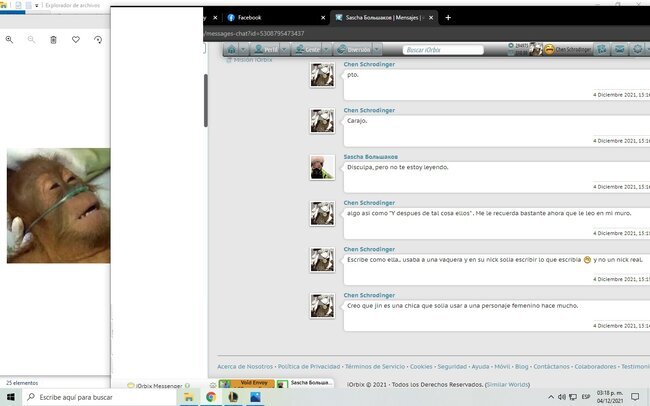Open the Sascha Больша chat tab at bottom

(305, 383)
